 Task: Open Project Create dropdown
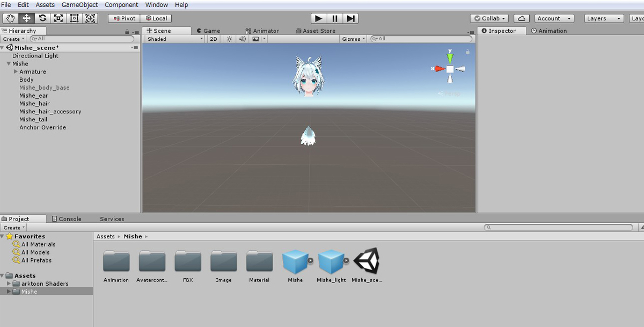[x=13, y=228]
